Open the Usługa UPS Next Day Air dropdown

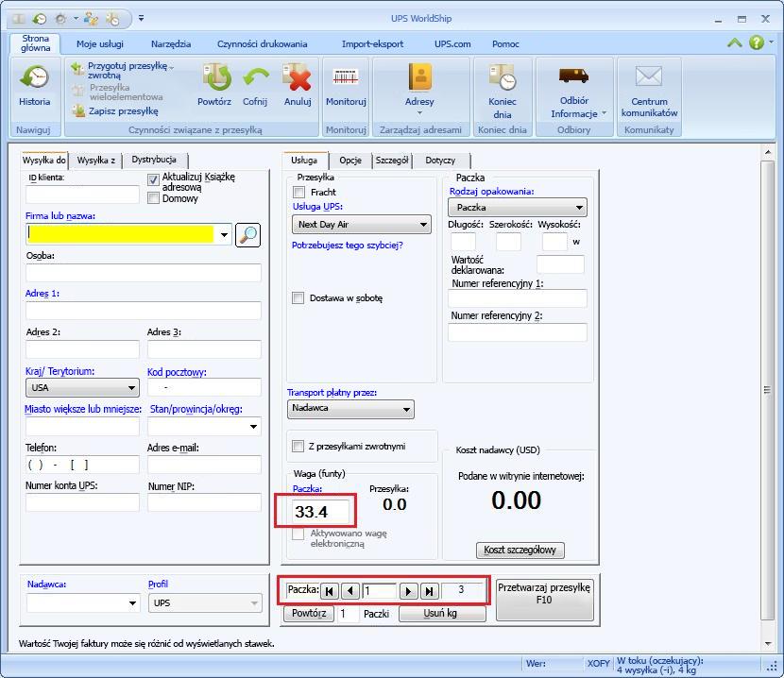pos(362,225)
